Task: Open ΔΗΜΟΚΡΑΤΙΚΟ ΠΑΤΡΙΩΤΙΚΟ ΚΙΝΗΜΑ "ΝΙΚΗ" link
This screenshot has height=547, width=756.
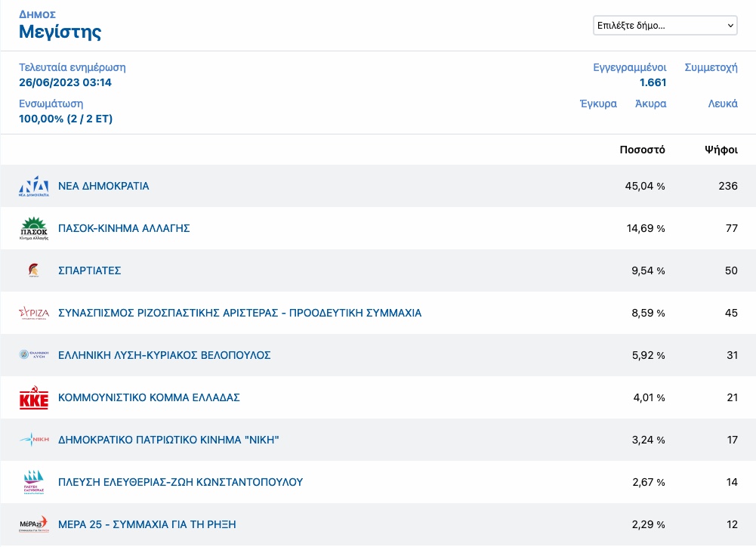Action: click(x=168, y=440)
